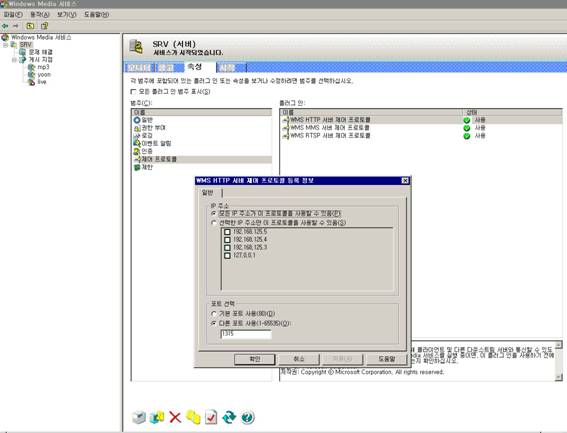567x433 pixels.
Task: Select the live publishing point
Action: pos(42,82)
